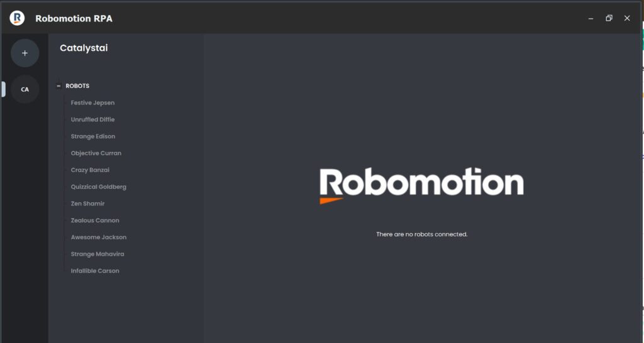The image size is (644, 343).
Task: Click the Catalystai workspace title
Action: click(84, 48)
